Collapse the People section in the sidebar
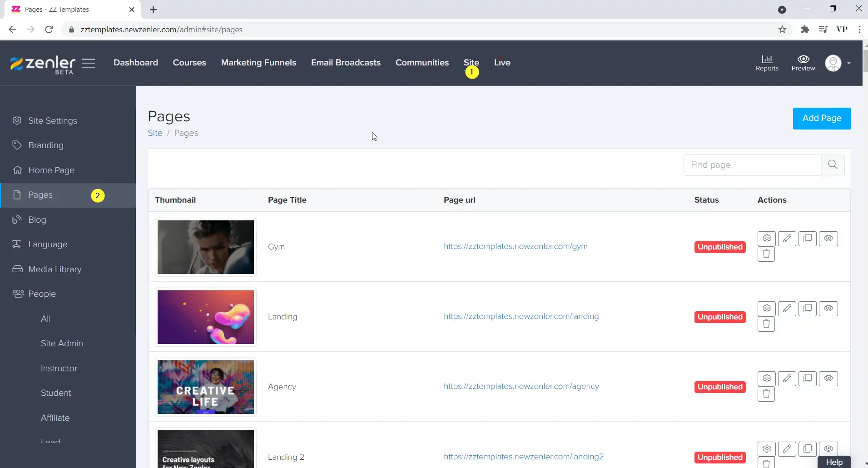 pos(42,293)
